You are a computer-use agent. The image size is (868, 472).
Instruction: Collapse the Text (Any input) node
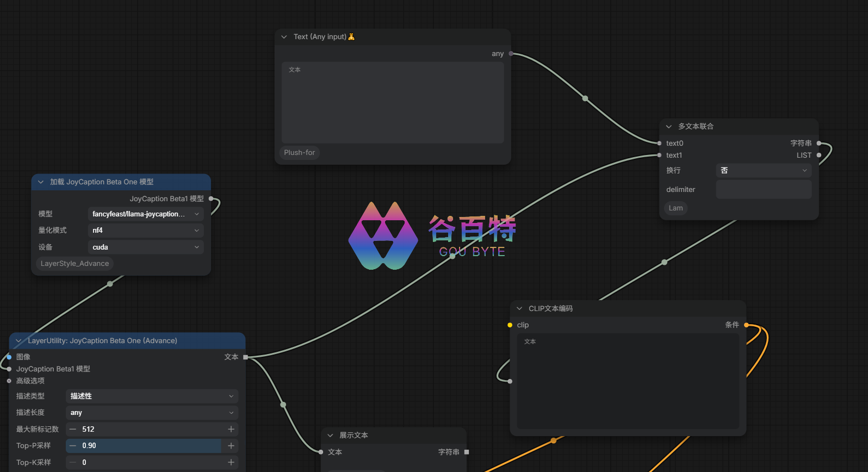284,37
